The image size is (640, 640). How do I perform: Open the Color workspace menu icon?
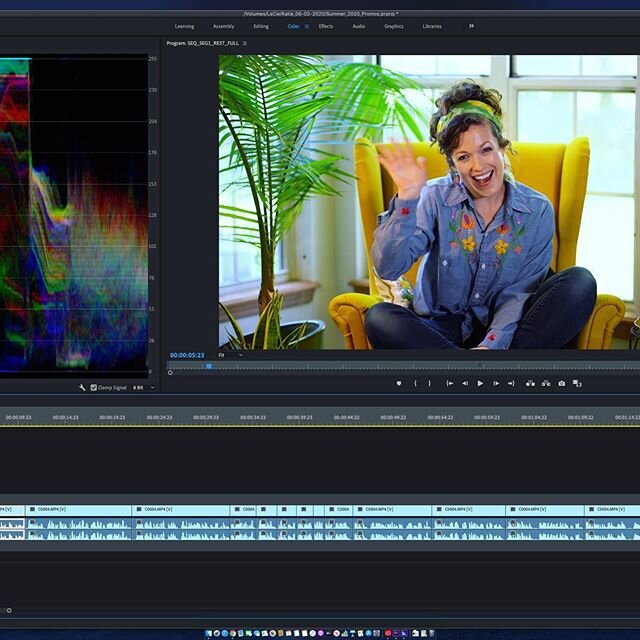307,26
